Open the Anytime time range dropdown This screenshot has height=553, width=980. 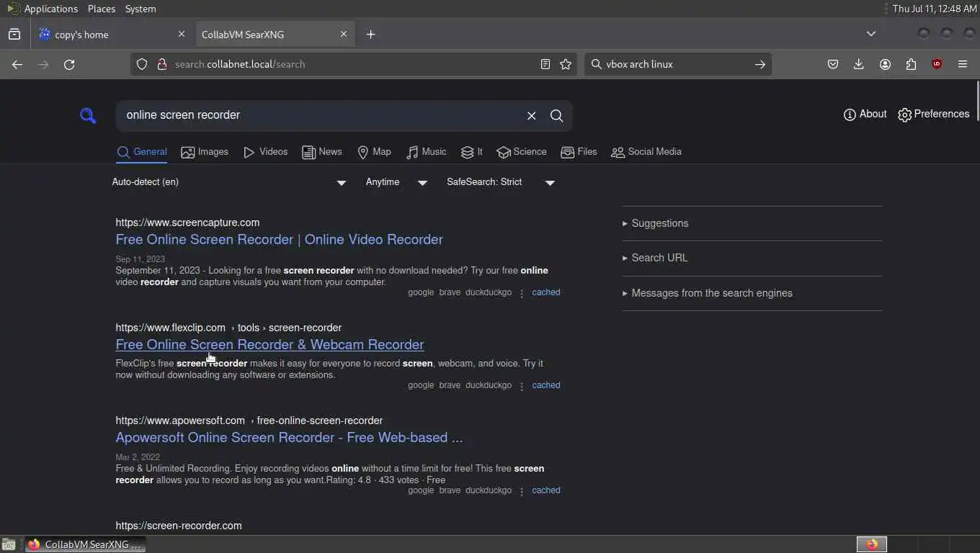pyautogui.click(x=396, y=182)
